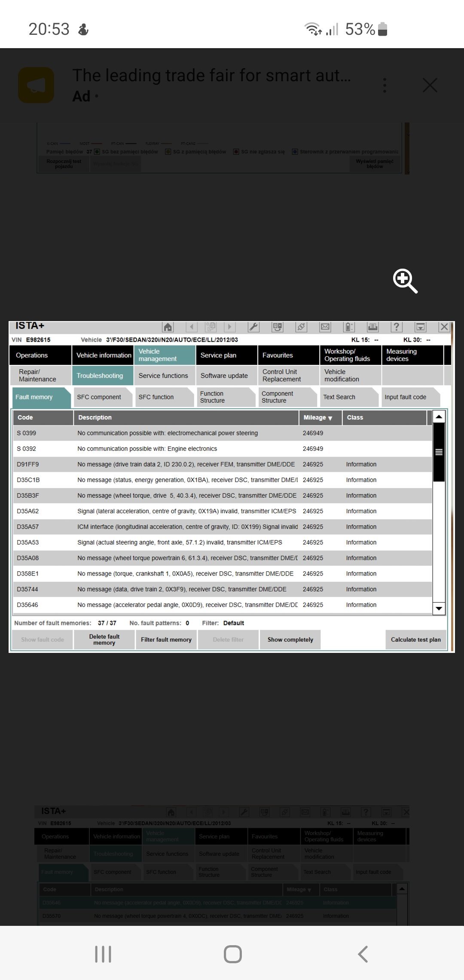
Task: Click the fault list scroll-down arrow
Action: pos(439,608)
